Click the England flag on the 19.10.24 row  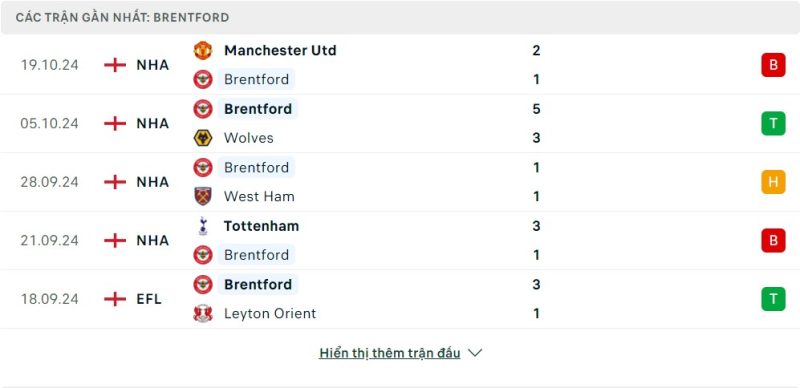pos(115,65)
